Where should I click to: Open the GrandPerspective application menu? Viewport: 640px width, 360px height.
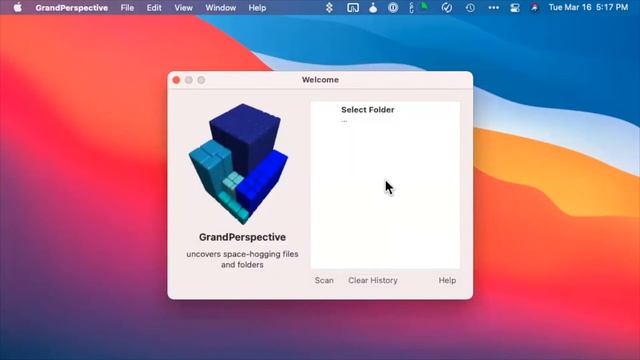pos(71,8)
